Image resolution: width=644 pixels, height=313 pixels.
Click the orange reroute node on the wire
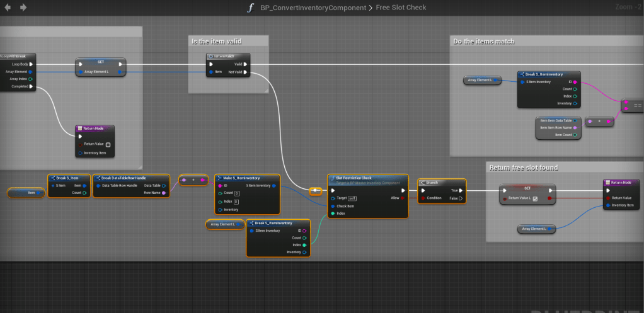click(x=316, y=190)
